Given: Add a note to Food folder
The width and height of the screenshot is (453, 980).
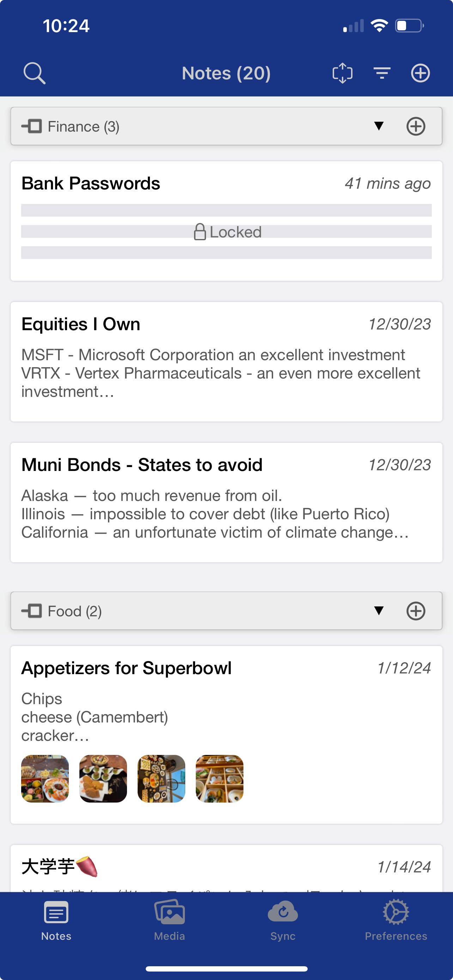Looking at the screenshot, I should pos(416,611).
